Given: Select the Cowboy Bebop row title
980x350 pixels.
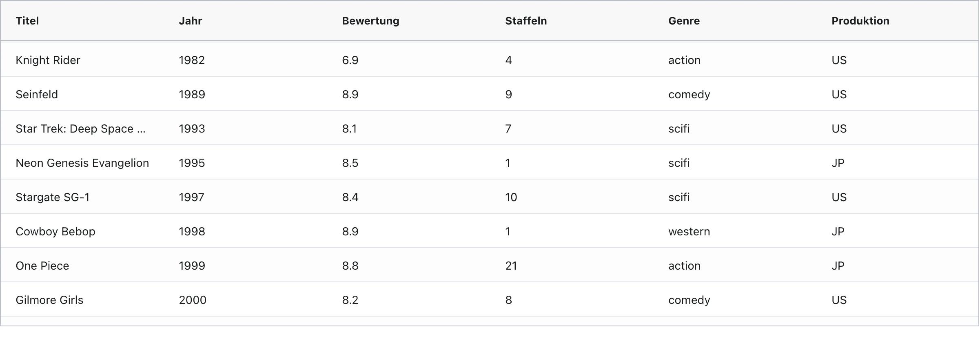Looking at the screenshot, I should (x=55, y=231).
